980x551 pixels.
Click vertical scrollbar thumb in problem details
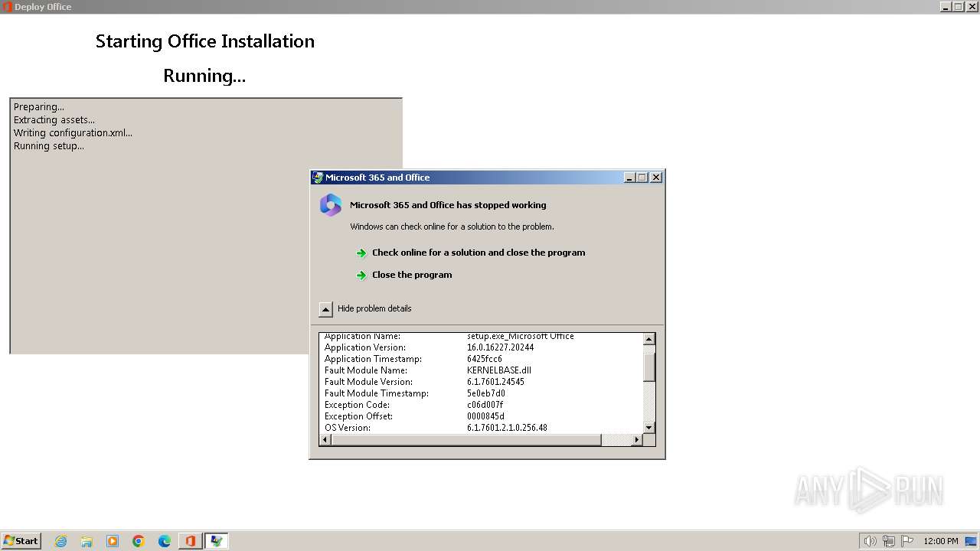pos(649,367)
